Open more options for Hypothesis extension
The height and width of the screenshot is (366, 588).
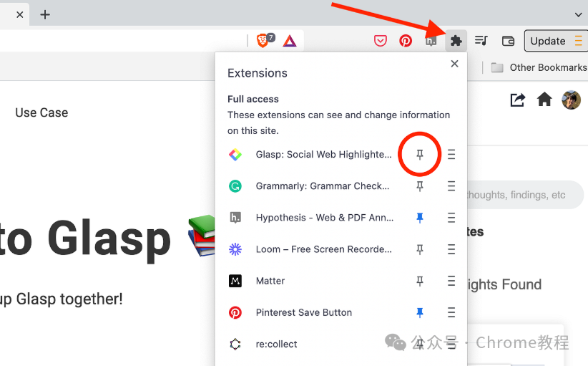(x=451, y=217)
